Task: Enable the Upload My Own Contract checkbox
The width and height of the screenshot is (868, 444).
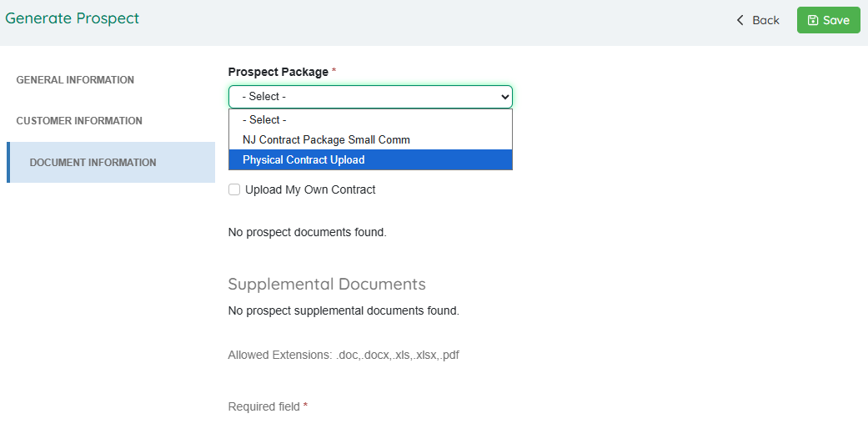Action: click(234, 190)
